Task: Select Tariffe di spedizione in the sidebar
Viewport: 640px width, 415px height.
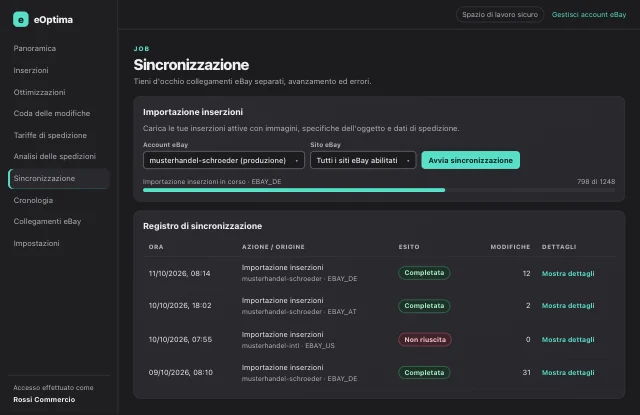Action: pyautogui.click(x=50, y=135)
